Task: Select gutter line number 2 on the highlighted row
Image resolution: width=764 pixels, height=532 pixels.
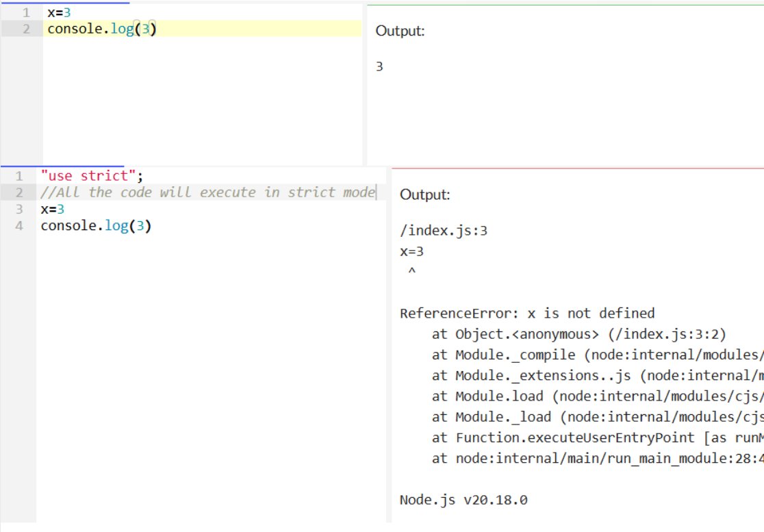Action: tap(26, 29)
